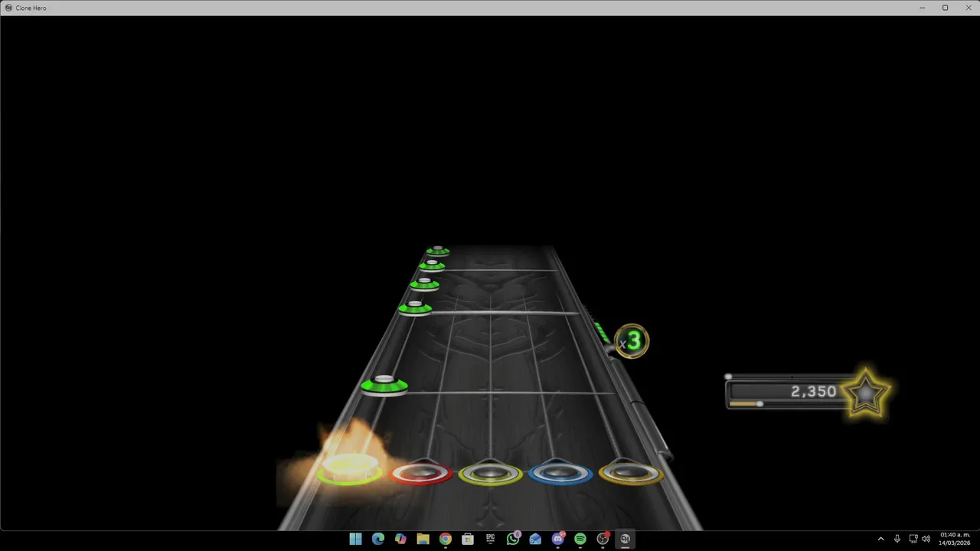Click the green fret button on the highway

tap(351, 468)
